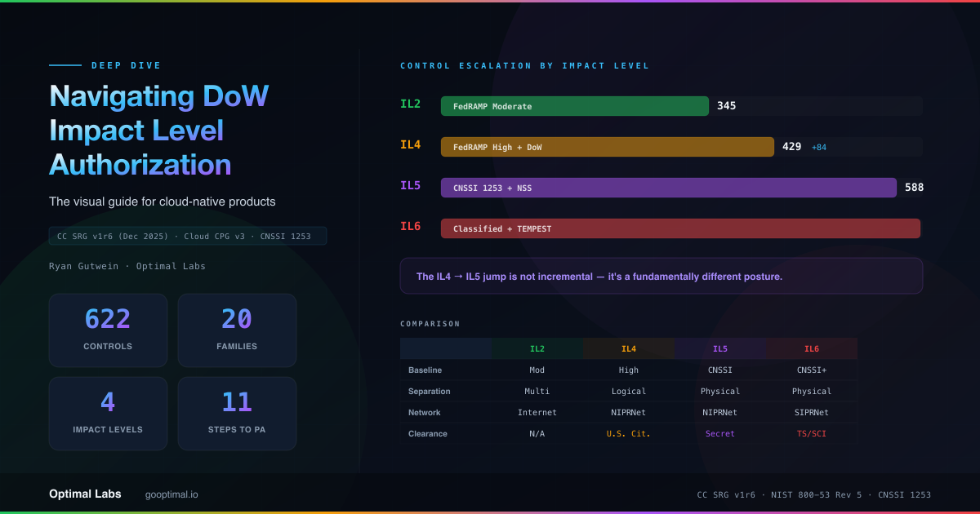Open the gooptimal.io footer link
Screen dimensions: 980x514
click(x=171, y=494)
